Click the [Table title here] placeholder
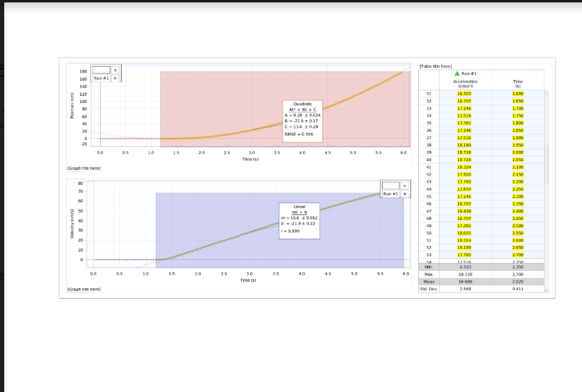 (x=436, y=67)
